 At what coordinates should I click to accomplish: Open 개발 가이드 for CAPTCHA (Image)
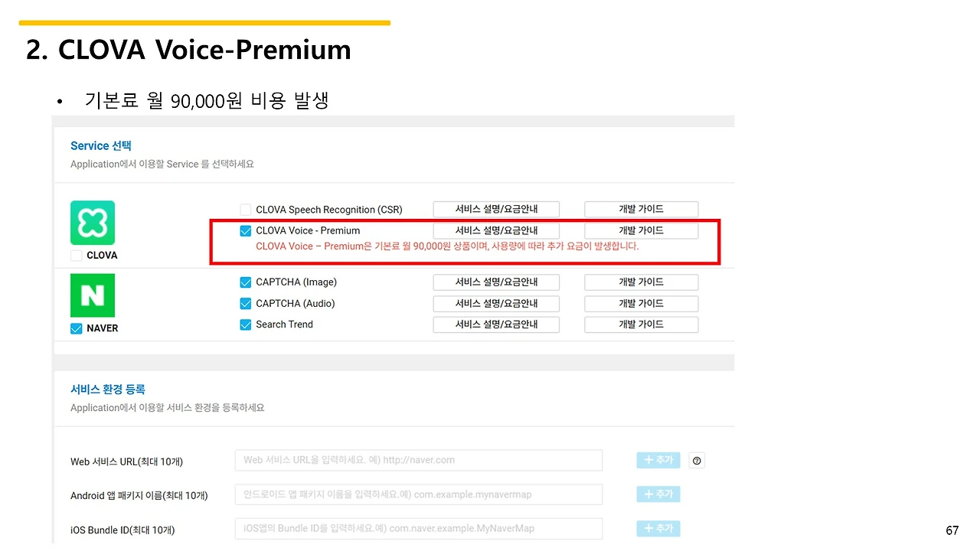click(642, 282)
